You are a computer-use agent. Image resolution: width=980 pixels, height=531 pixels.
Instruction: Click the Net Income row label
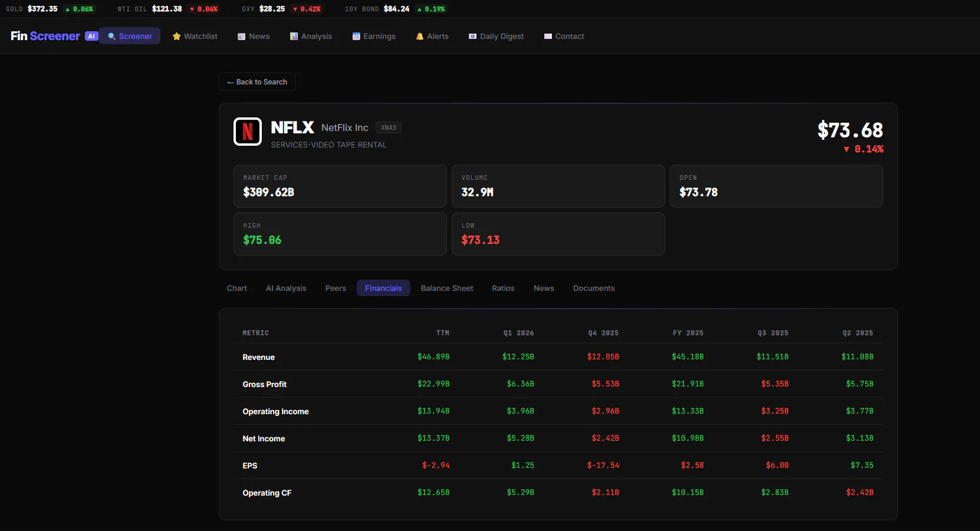point(264,438)
